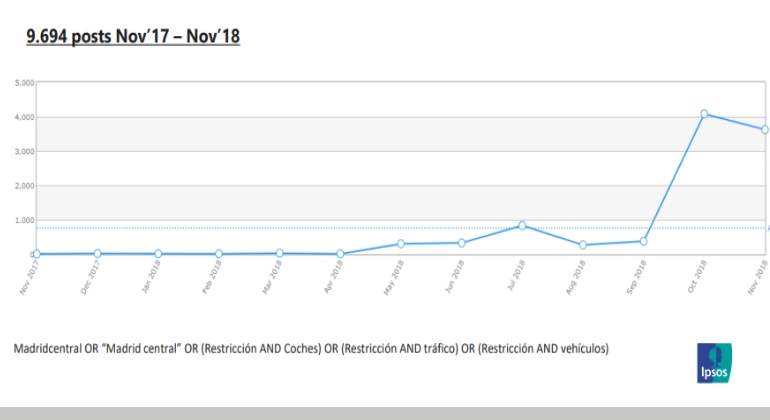
Task: Select the Feb 2018 data point
Action: (x=219, y=254)
